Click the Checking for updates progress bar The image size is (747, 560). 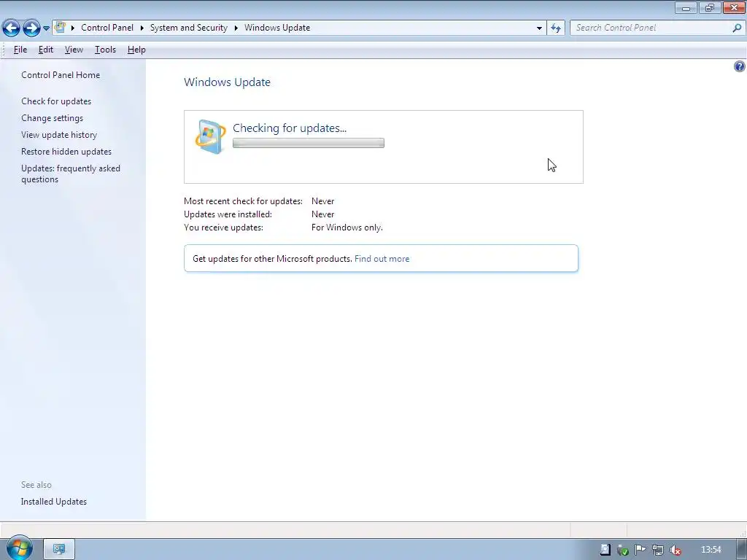pos(309,143)
